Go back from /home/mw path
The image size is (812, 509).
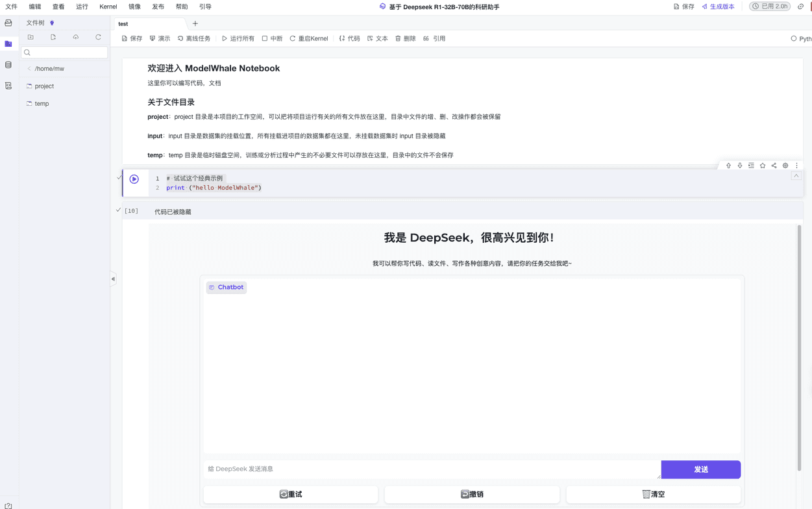(x=29, y=68)
